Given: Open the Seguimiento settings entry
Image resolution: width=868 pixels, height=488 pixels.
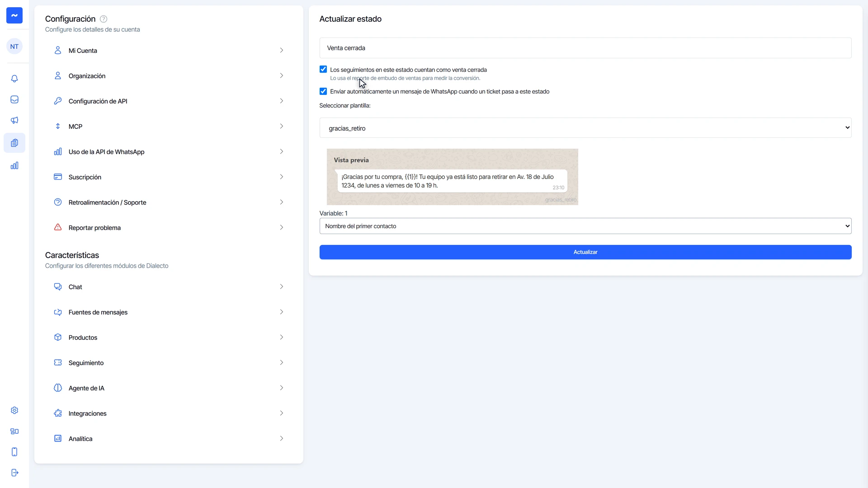Looking at the screenshot, I should 169,363.
